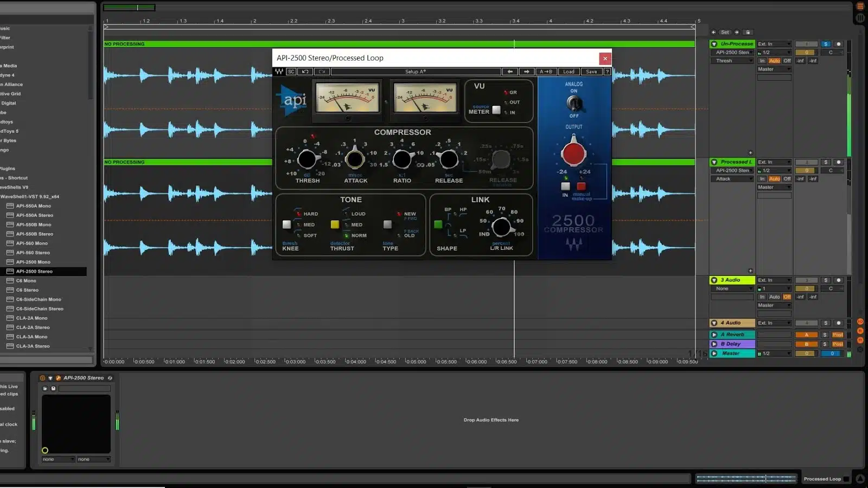Screen dimensions: 868x488
Task: Select C6 Mono in the browser list
Action: click(26, 281)
